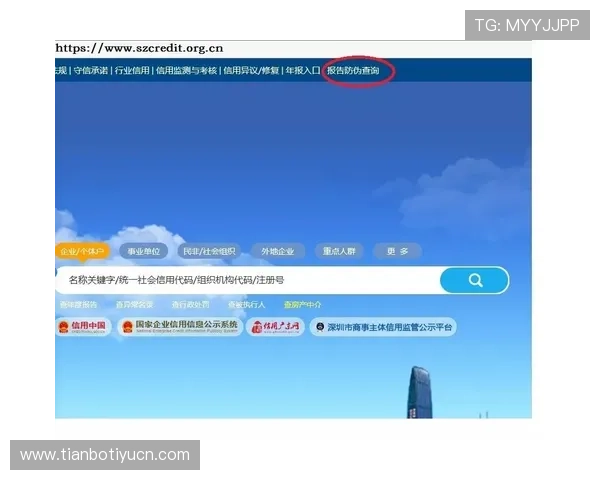Open the 信用广东网 partner link
The image size is (600, 480).
(276, 327)
